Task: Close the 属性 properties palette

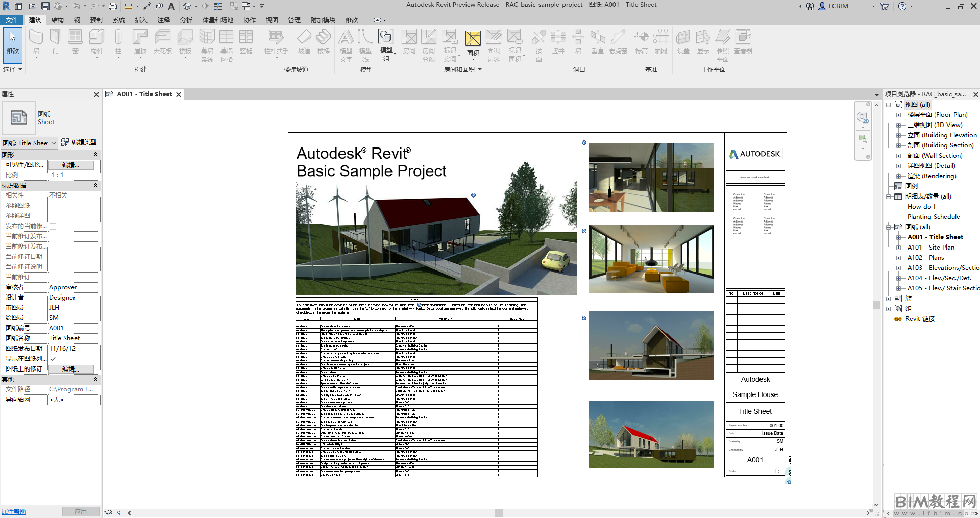Action: (x=96, y=94)
